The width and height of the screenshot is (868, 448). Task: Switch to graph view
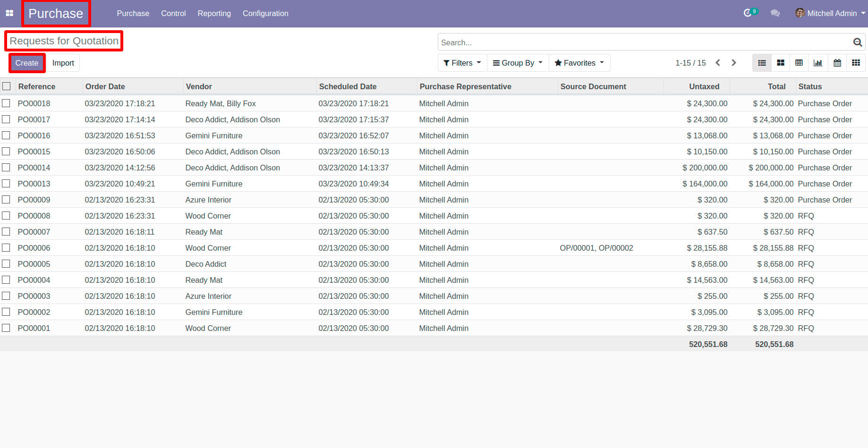point(818,63)
